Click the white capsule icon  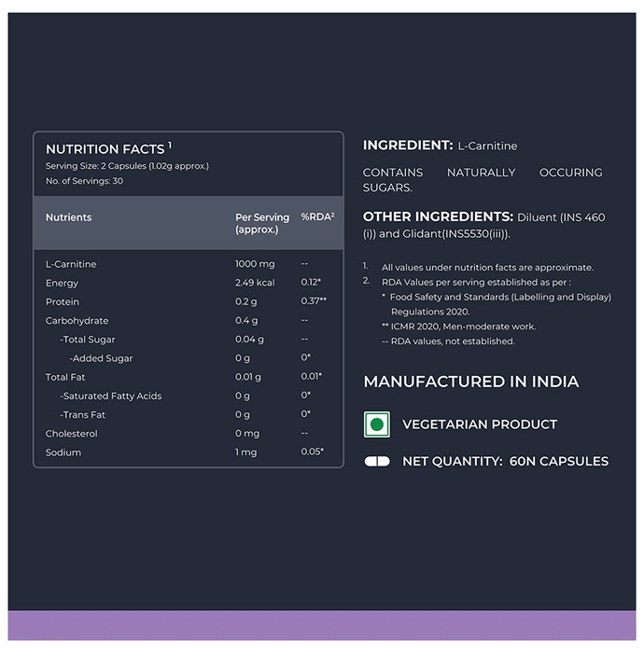(x=376, y=462)
